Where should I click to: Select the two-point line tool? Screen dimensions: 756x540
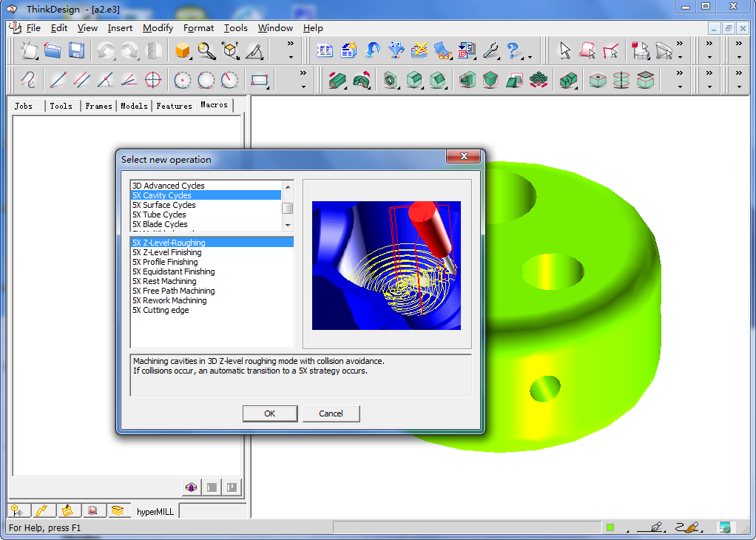(58, 80)
